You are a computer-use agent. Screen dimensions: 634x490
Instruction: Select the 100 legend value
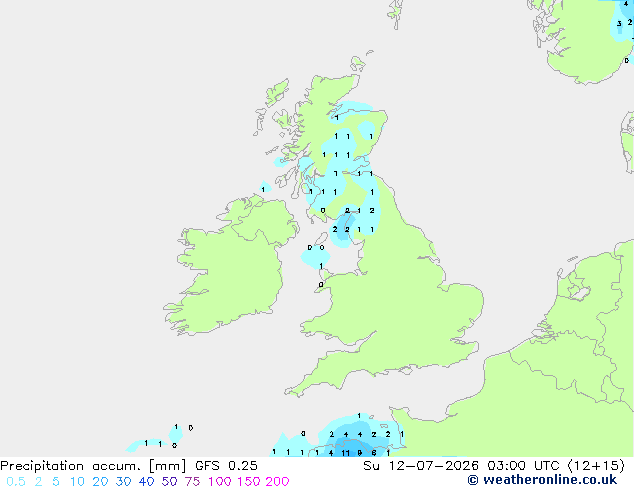[219, 482]
